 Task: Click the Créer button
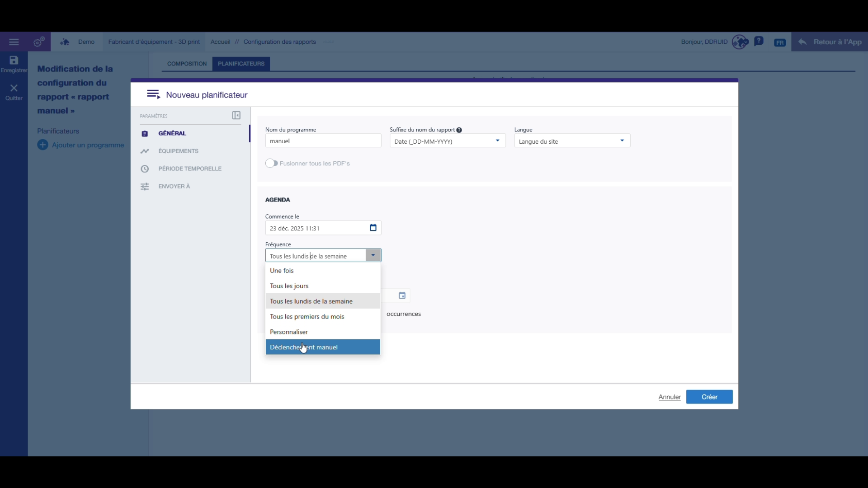pyautogui.click(x=709, y=397)
